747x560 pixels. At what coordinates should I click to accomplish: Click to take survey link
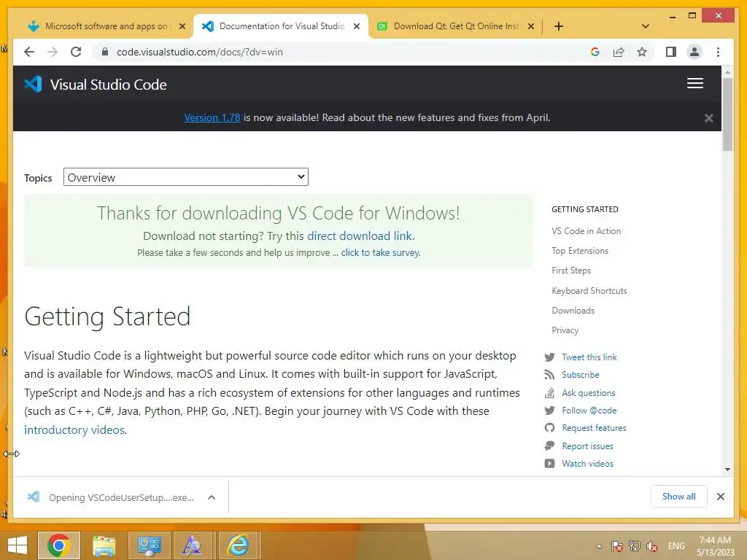point(380,252)
